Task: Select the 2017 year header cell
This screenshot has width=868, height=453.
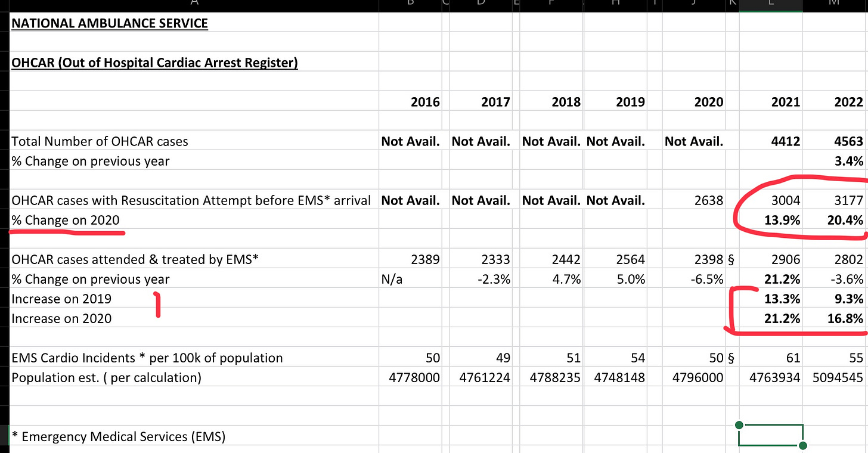Action: click(496, 102)
